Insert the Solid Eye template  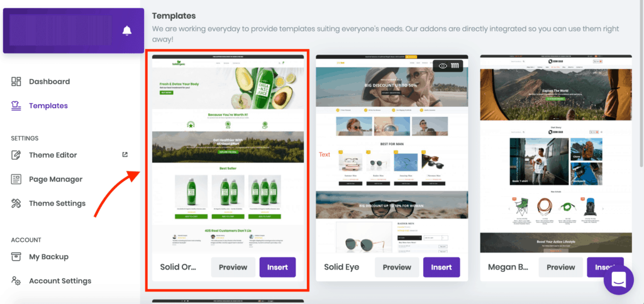[441, 268]
